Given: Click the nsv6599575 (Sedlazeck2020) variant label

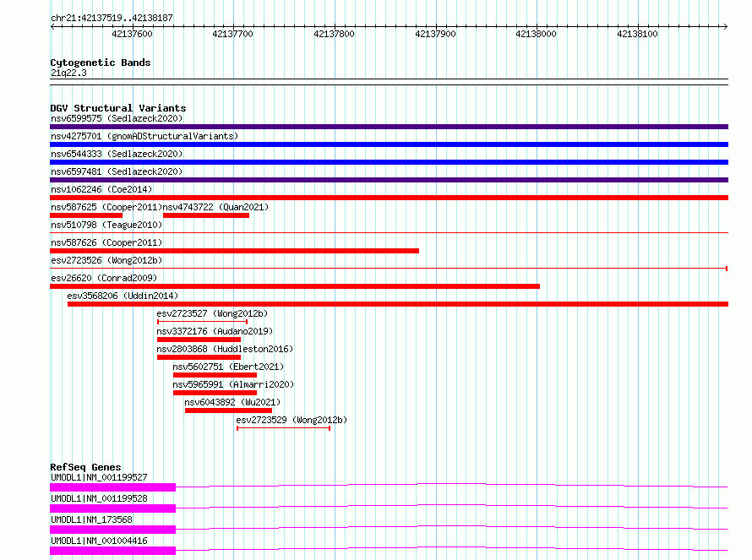Looking at the screenshot, I should click(x=117, y=118).
